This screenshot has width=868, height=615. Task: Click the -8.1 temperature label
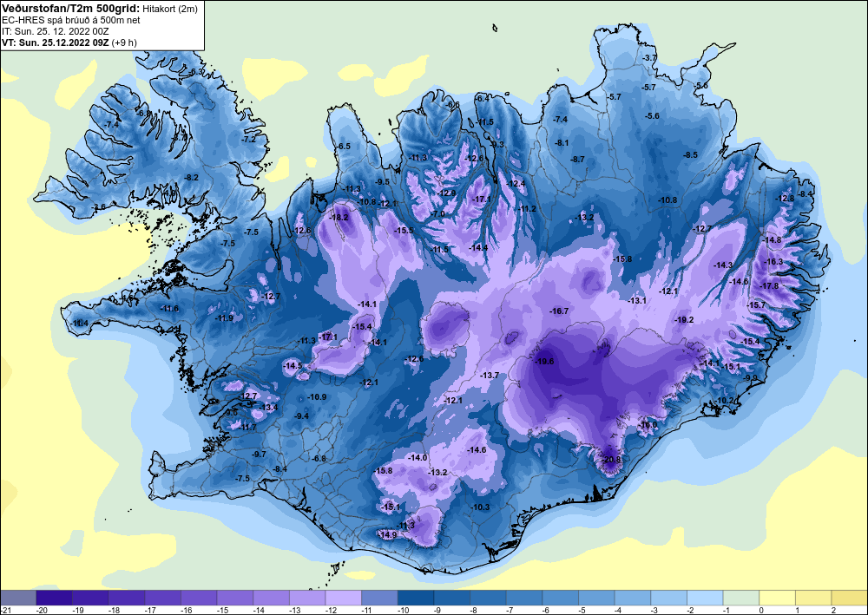pyautogui.click(x=562, y=142)
